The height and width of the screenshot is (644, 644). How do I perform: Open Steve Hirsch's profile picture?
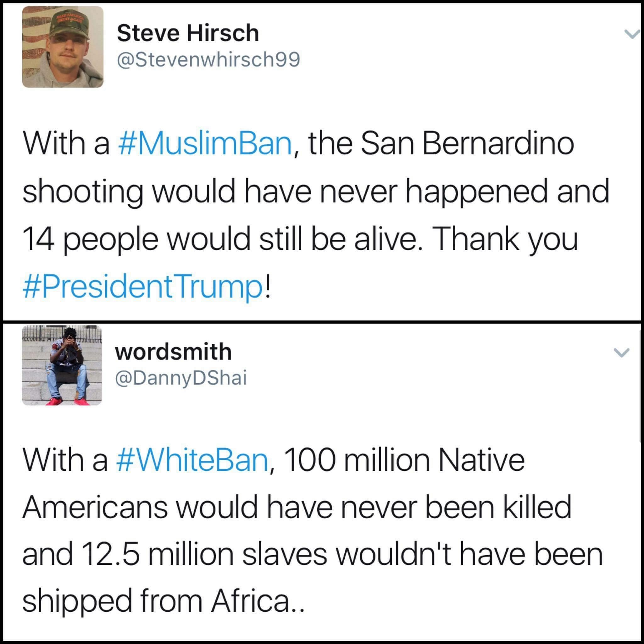[x=63, y=47]
